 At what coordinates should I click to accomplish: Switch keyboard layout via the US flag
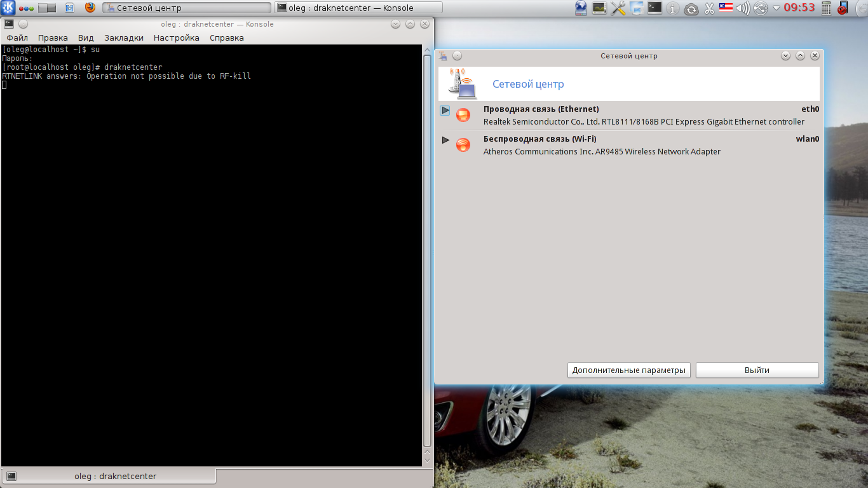point(726,8)
